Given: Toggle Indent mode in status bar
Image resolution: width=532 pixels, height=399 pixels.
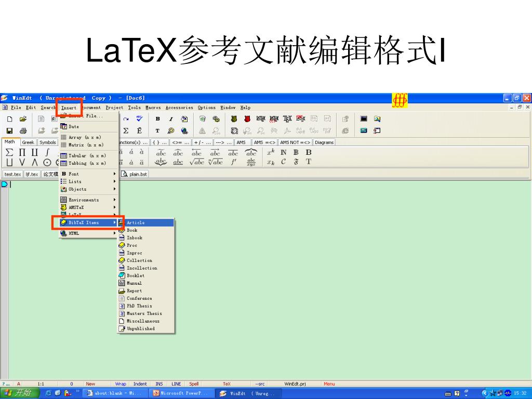Looking at the screenshot, I should 140,384.
